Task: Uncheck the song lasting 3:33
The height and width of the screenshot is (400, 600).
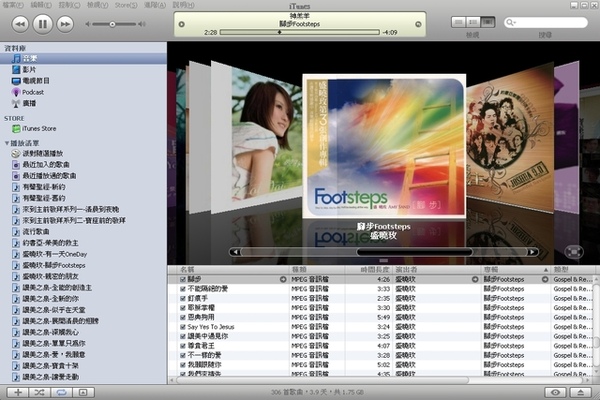Action: pyautogui.click(x=183, y=289)
